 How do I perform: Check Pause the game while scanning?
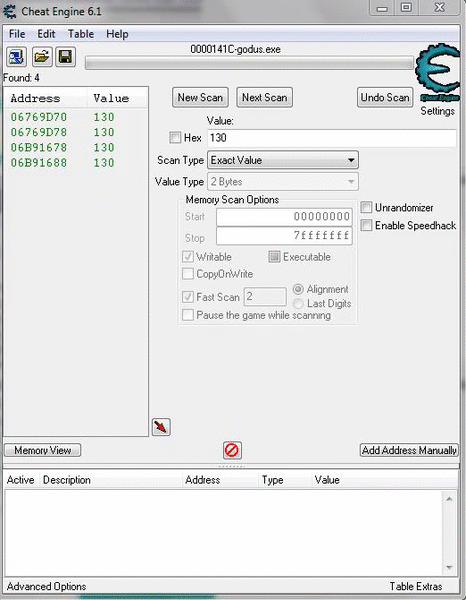(x=187, y=315)
